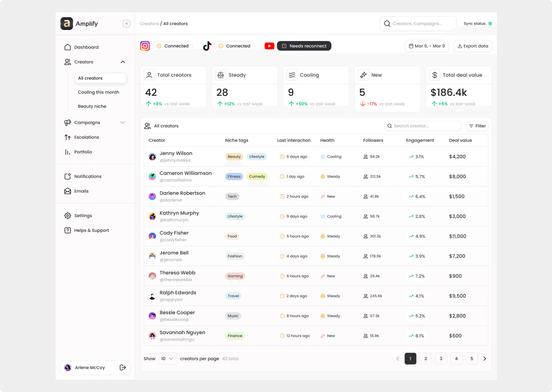Image resolution: width=552 pixels, height=392 pixels.
Task: Collapse sidebar with double-chevron icon
Action: coord(126,23)
